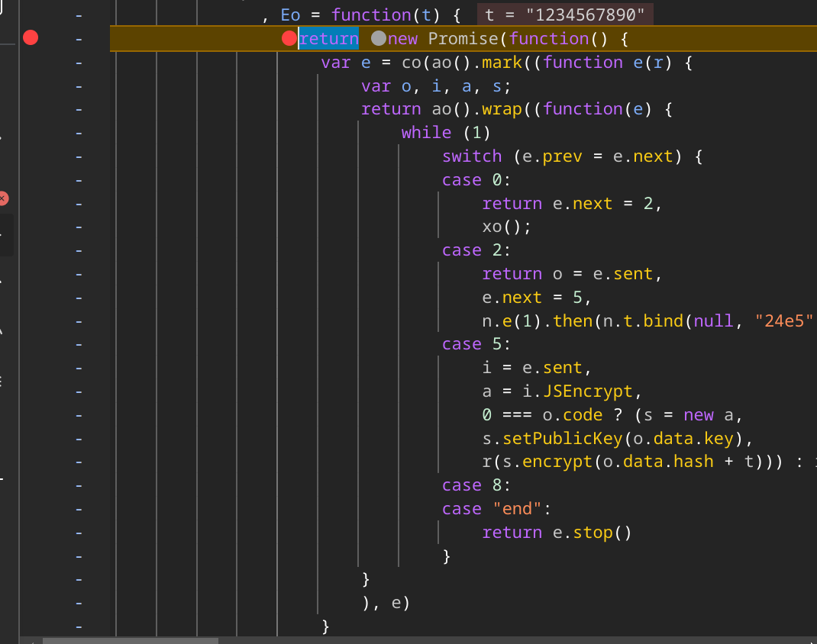Enable the gray inline breakpoint before new Promise
Image resolution: width=817 pixels, height=644 pixels.
click(379, 38)
